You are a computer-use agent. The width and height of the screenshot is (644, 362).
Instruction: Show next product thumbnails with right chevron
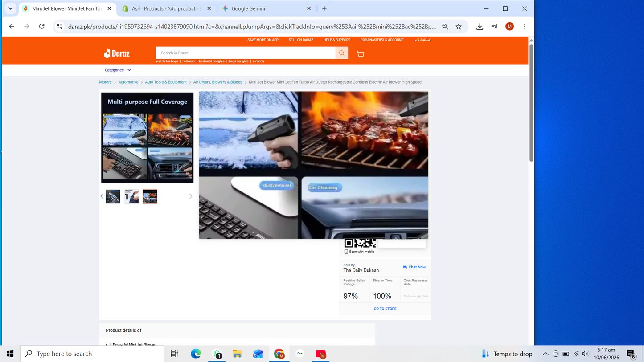pyautogui.click(x=191, y=196)
